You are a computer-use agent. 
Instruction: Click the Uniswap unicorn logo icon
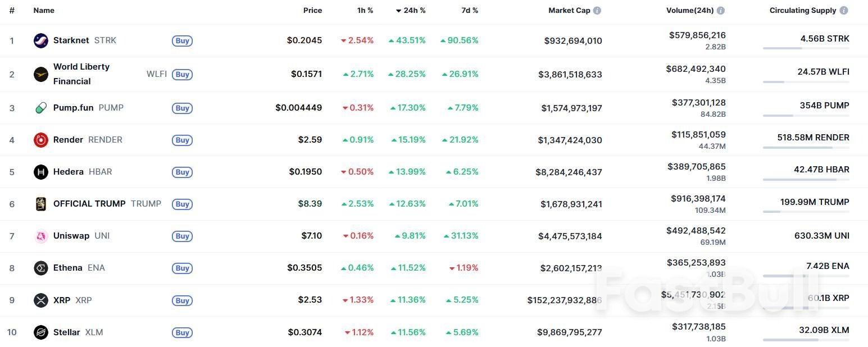click(41, 236)
